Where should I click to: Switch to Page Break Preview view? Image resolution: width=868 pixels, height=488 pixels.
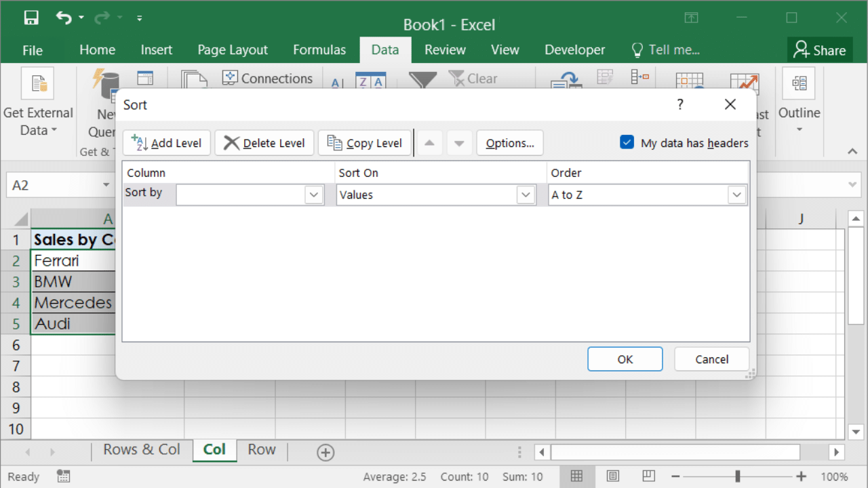pos(649,476)
